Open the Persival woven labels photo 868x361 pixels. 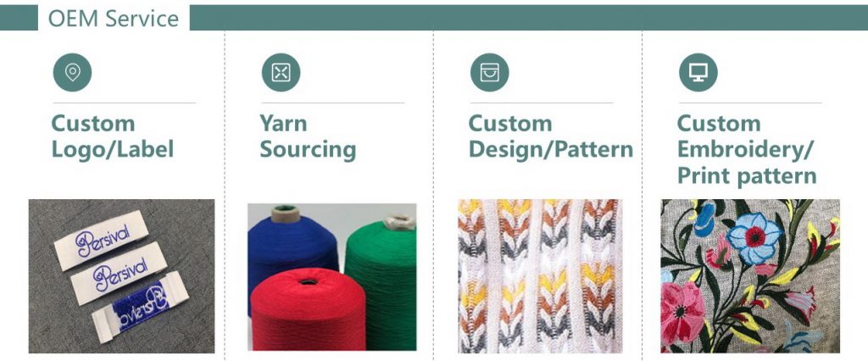point(122,275)
